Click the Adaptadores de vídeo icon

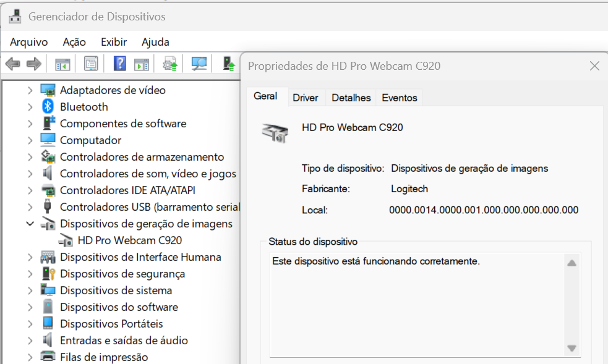(48, 90)
